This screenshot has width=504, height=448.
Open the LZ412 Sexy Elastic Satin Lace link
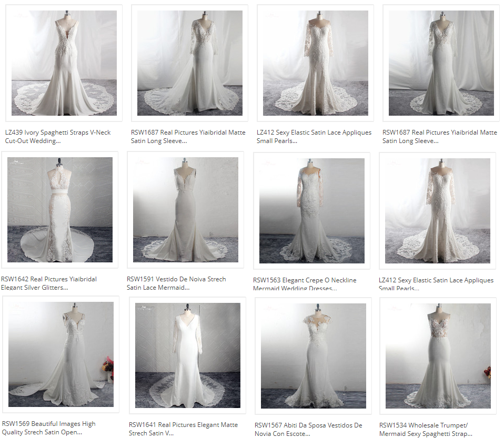pos(314,136)
